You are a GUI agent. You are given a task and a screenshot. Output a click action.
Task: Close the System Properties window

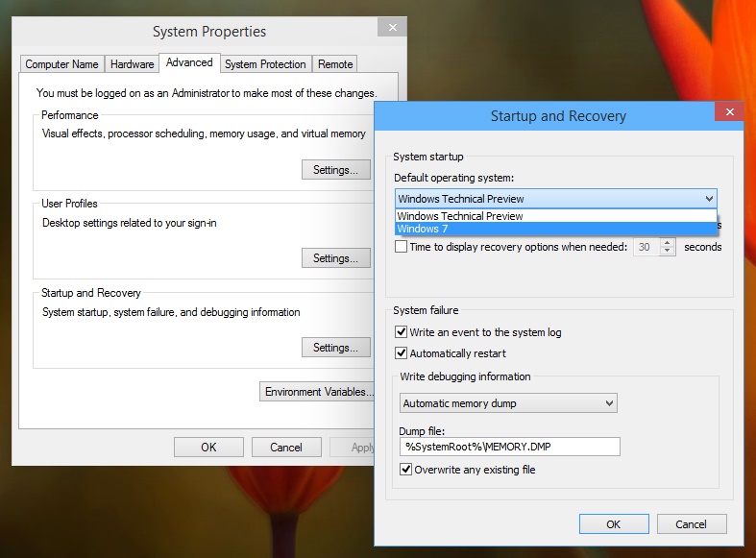coord(392,28)
